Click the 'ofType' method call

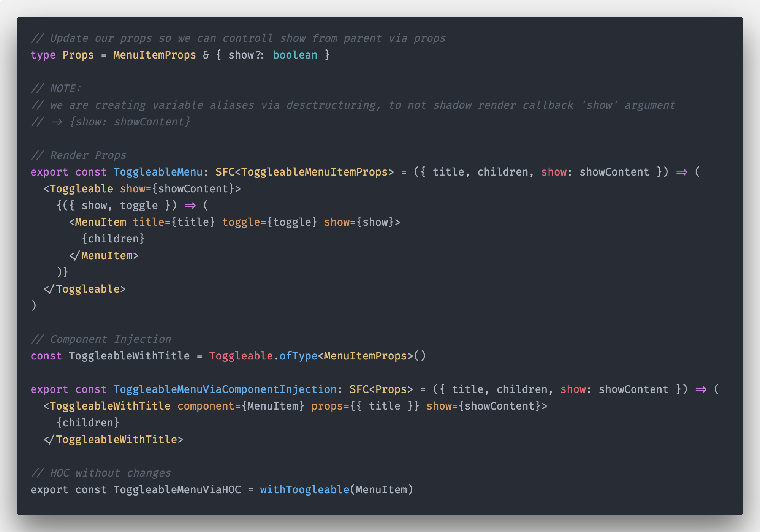coord(298,356)
